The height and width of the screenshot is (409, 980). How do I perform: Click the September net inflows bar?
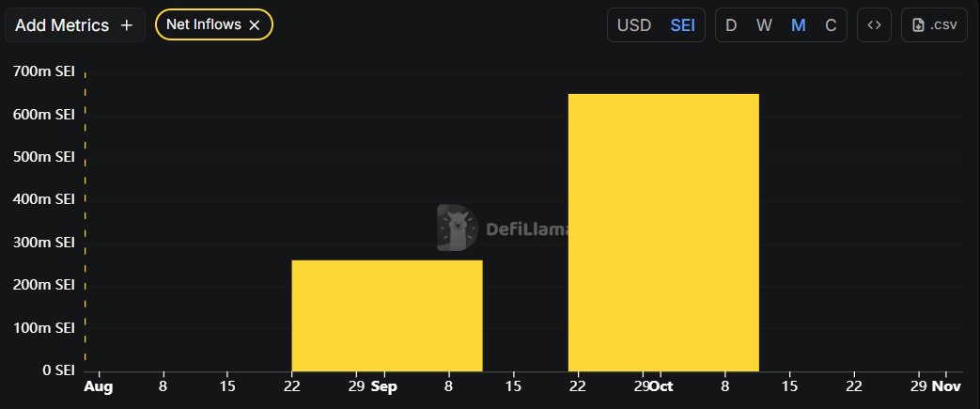click(x=387, y=315)
